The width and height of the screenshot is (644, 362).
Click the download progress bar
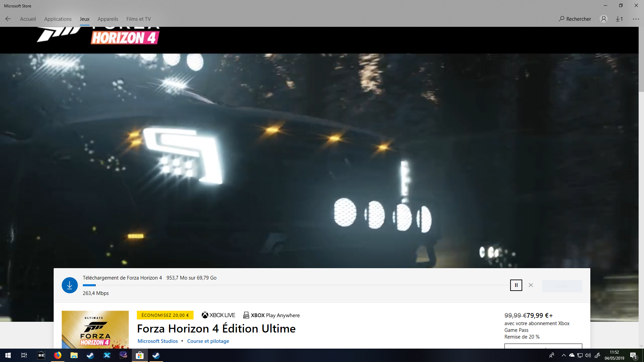click(x=295, y=285)
